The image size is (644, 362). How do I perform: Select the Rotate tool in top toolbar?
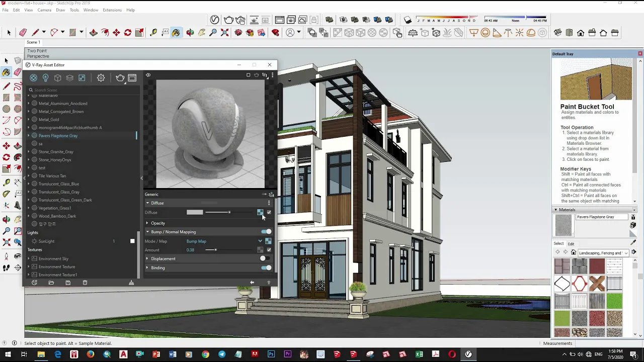click(x=128, y=33)
